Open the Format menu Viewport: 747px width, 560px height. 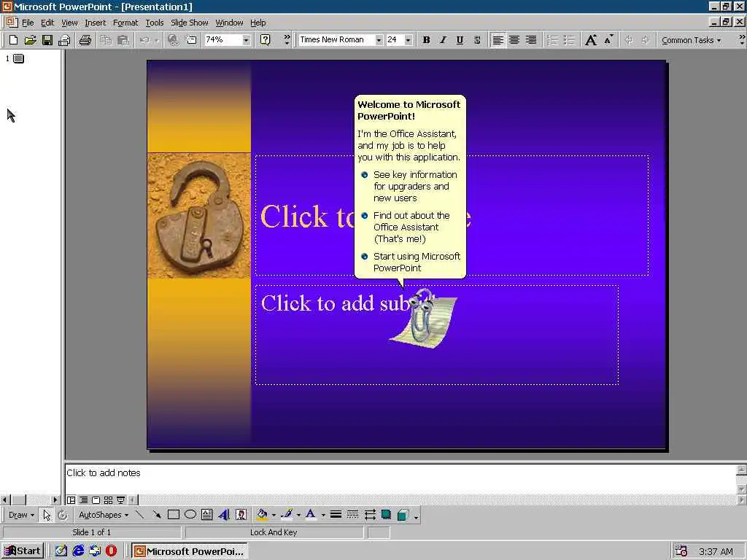point(125,23)
